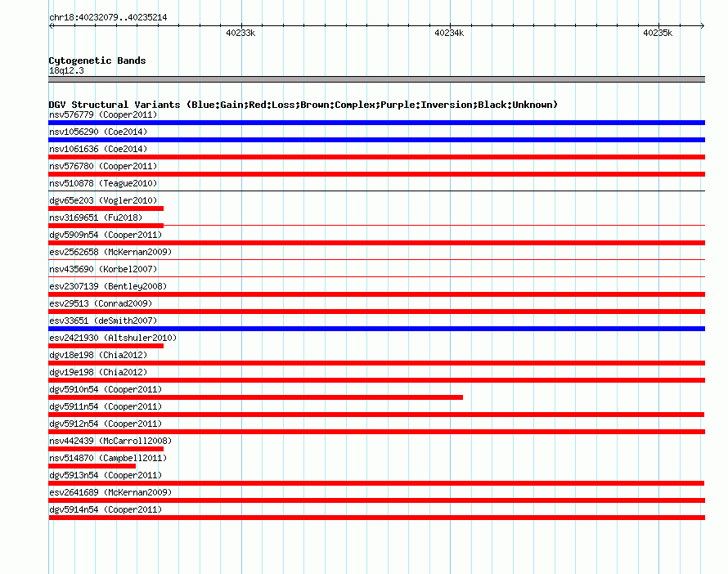Click the nsv1061636 (Coe2014) label
The height and width of the screenshot is (574, 728).
(x=98, y=149)
